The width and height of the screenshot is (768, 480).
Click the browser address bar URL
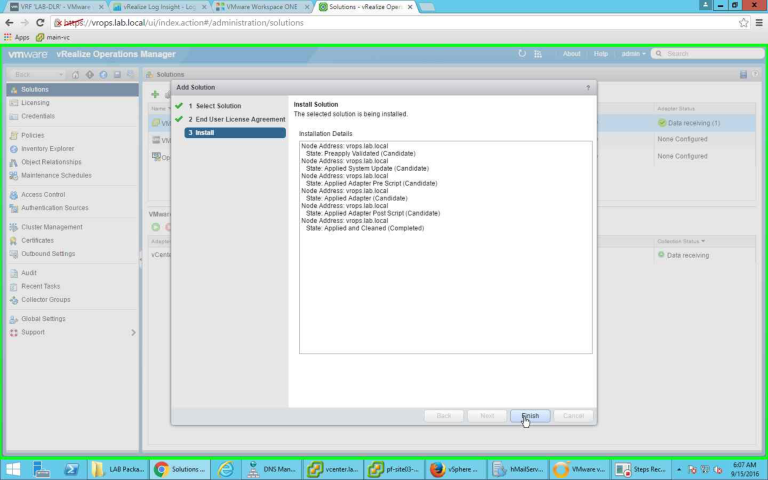pos(184,23)
